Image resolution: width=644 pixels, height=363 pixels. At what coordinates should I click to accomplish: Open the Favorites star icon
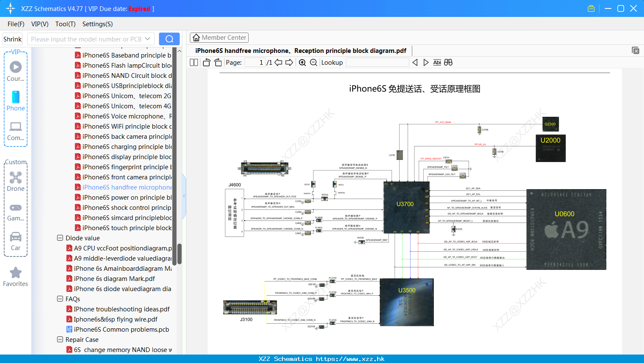(16, 273)
